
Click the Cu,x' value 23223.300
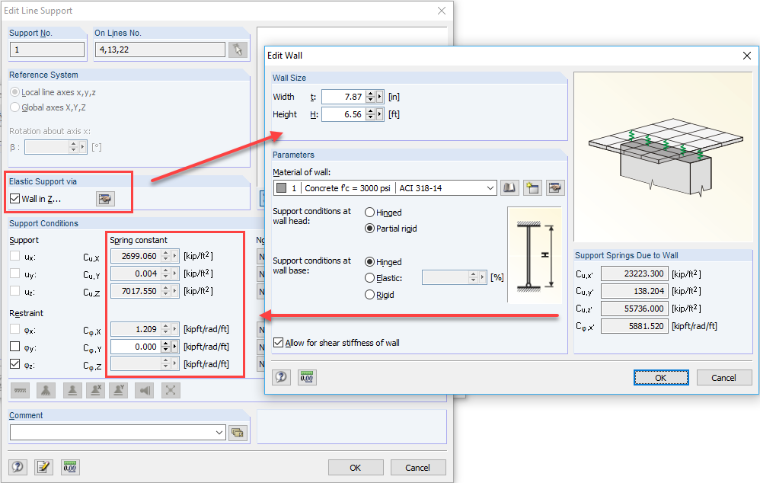click(x=634, y=274)
